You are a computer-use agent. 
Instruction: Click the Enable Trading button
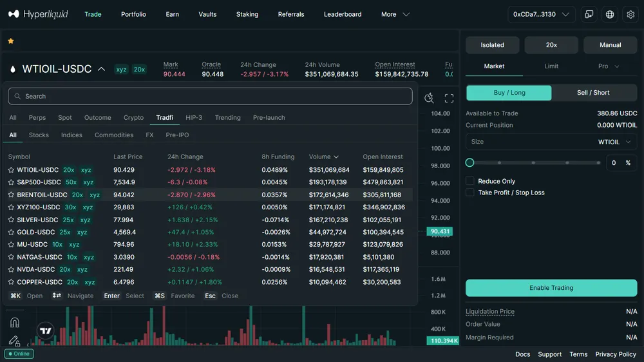tap(551, 288)
